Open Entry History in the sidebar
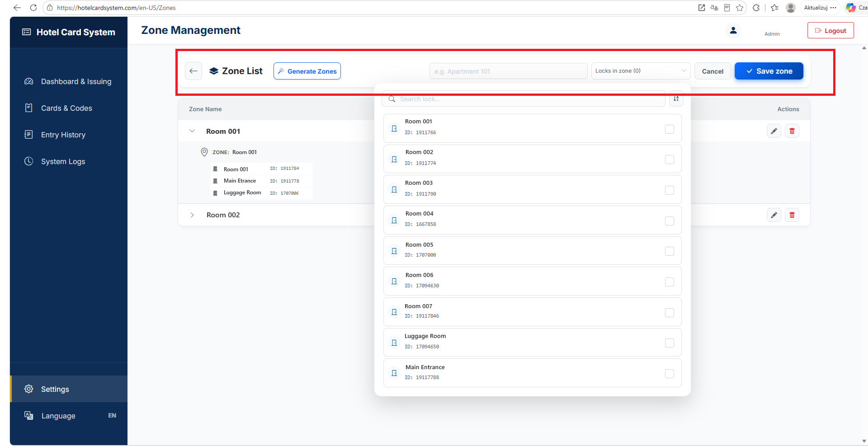 point(69,135)
